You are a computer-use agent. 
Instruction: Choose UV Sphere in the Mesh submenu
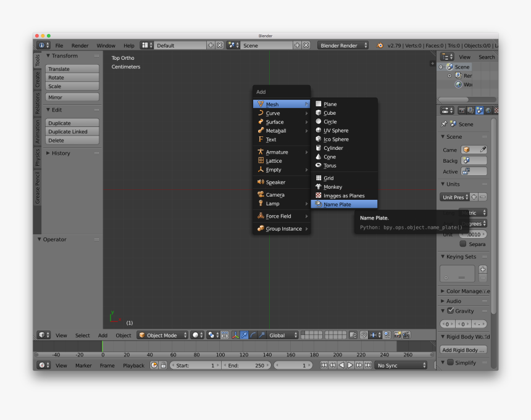344,130
